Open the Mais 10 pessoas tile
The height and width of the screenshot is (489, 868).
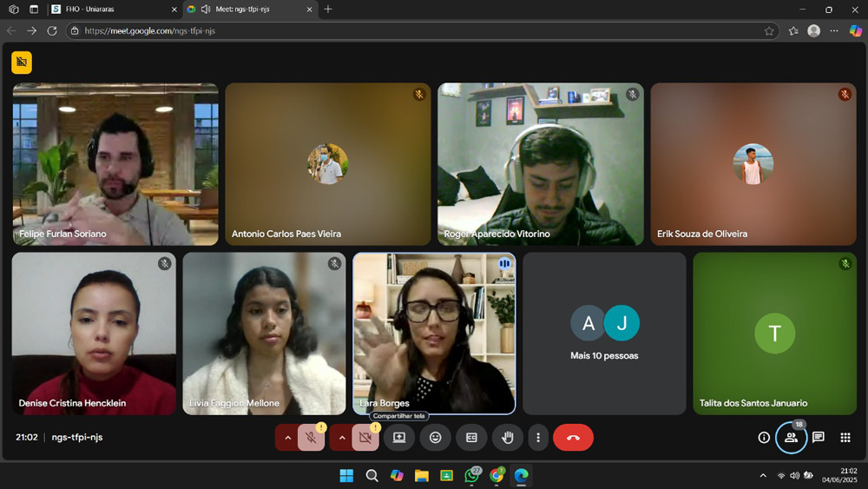point(604,334)
